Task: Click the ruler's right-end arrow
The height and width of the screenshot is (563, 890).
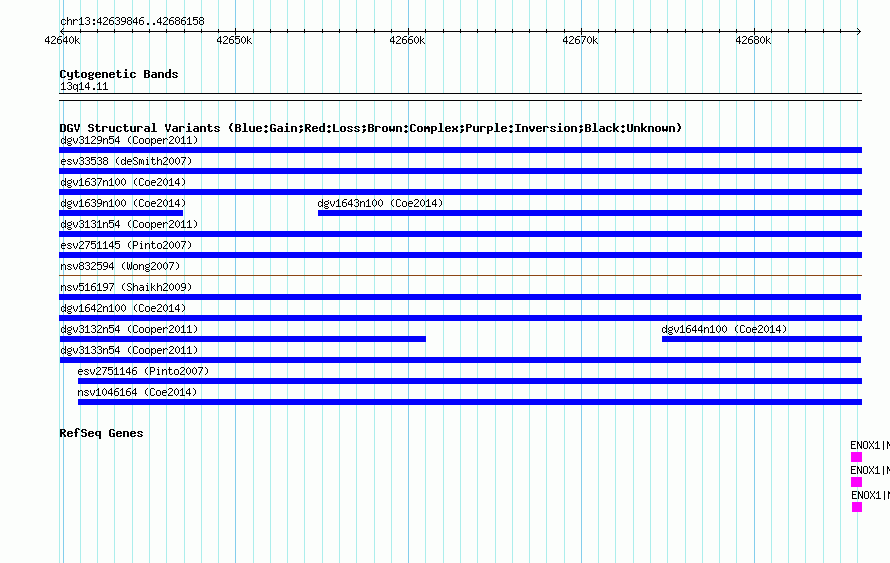Action: point(859,31)
